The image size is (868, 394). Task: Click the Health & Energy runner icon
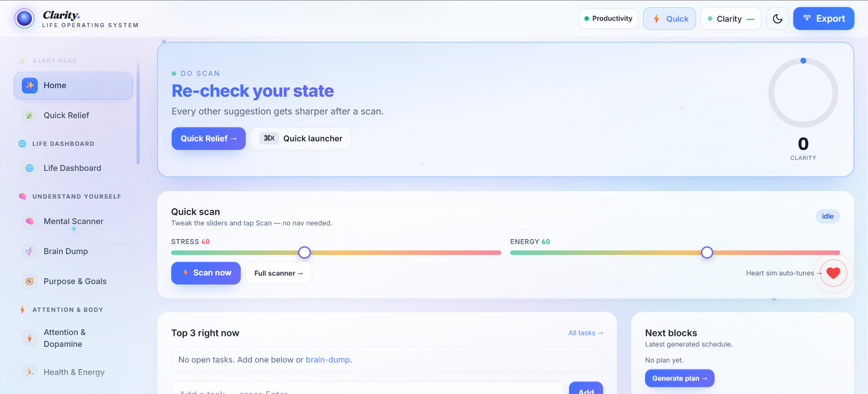click(x=30, y=372)
